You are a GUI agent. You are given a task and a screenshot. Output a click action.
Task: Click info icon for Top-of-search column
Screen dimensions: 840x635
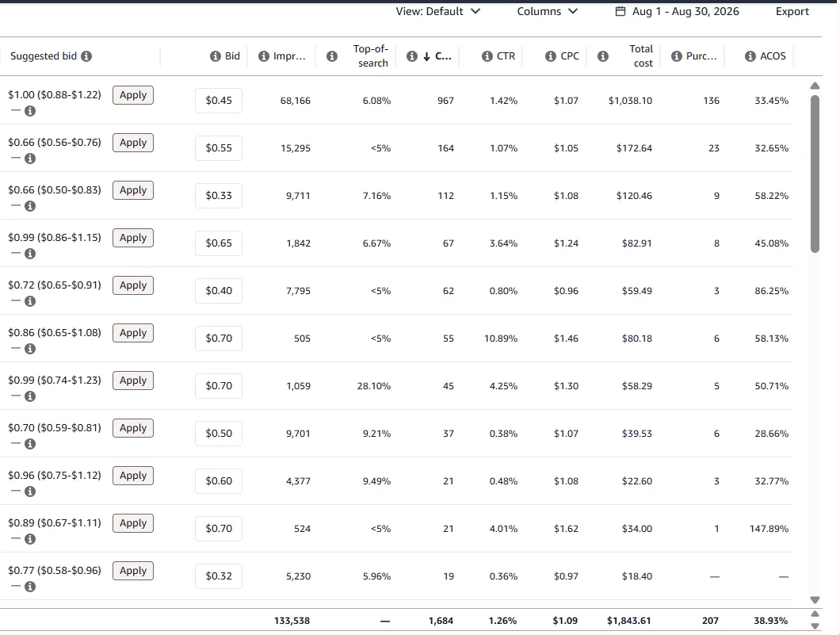click(x=332, y=56)
